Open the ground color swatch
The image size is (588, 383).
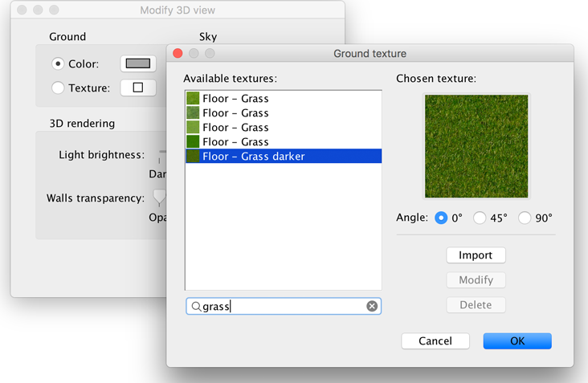137,63
